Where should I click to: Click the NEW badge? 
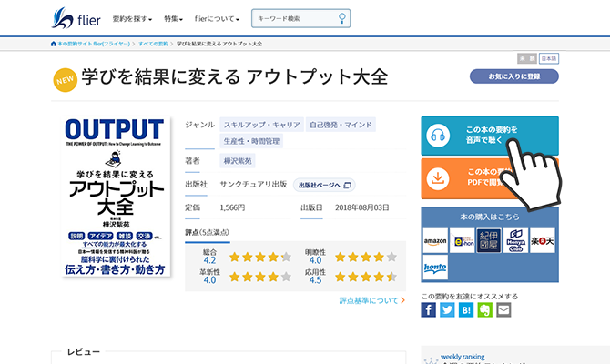[65, 80]
